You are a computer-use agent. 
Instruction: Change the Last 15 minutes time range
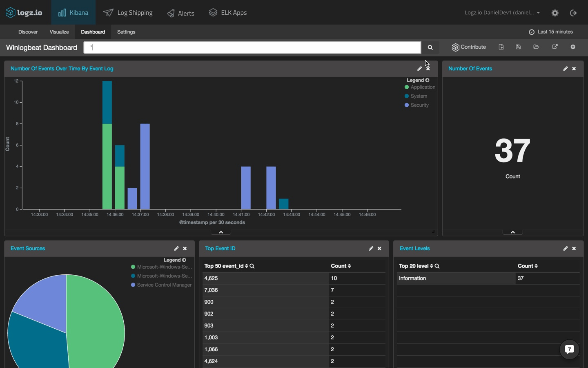click(x=551, y=31)
